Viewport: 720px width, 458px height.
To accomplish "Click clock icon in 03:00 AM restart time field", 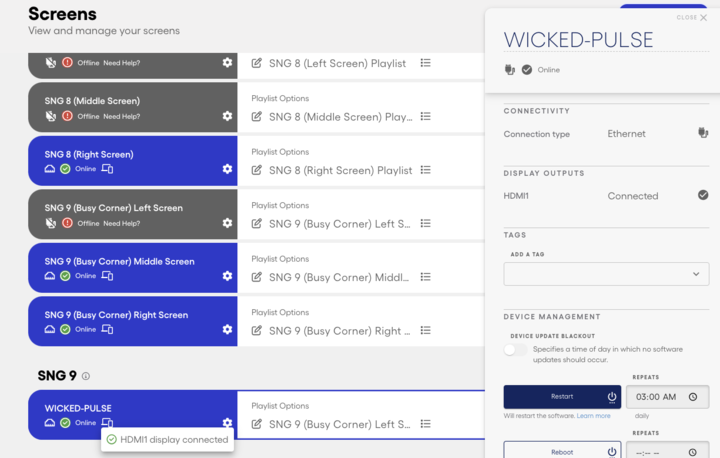I will (x=693, y=397).
